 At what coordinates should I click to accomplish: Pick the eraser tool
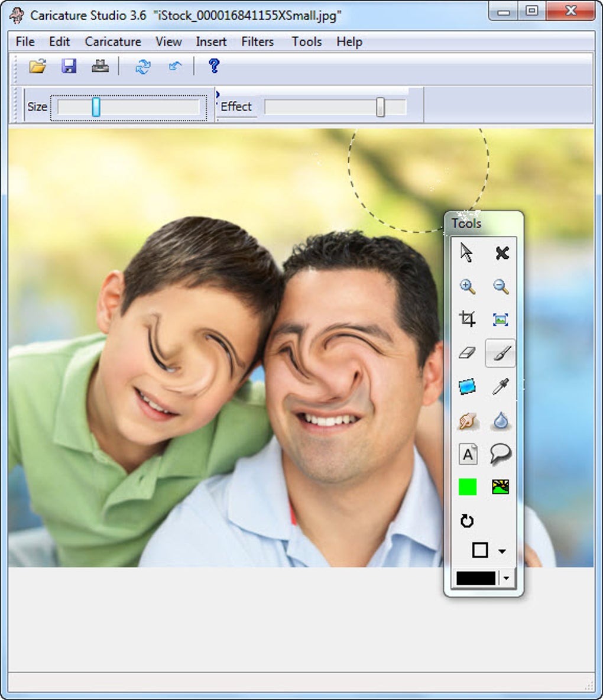[x=467, y=353]
